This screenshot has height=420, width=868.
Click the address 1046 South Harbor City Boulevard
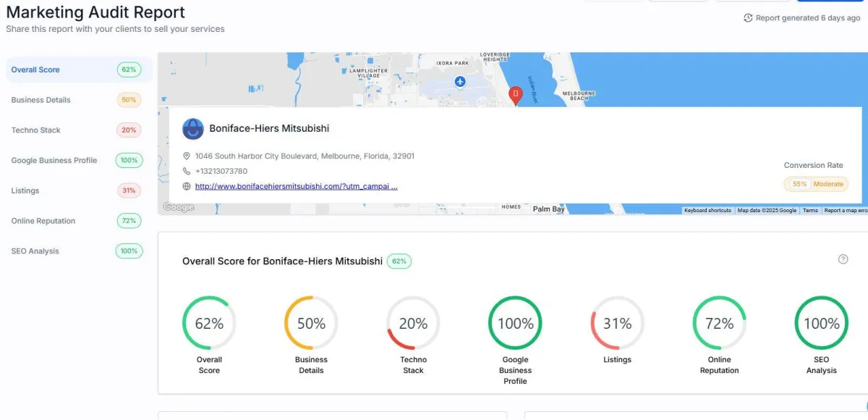[x=305, y=156]
